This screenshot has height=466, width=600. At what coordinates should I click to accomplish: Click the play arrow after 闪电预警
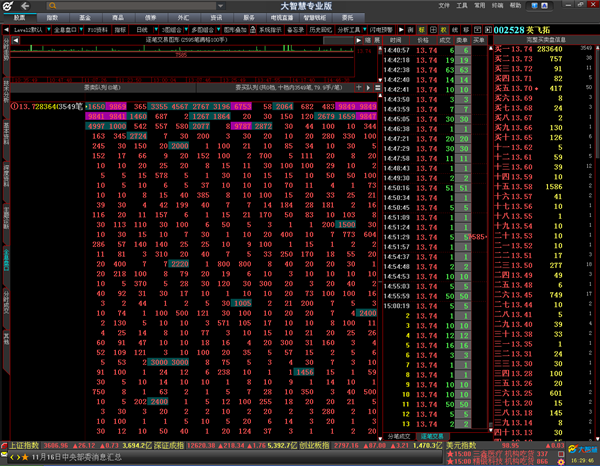[x=401, y=29]
